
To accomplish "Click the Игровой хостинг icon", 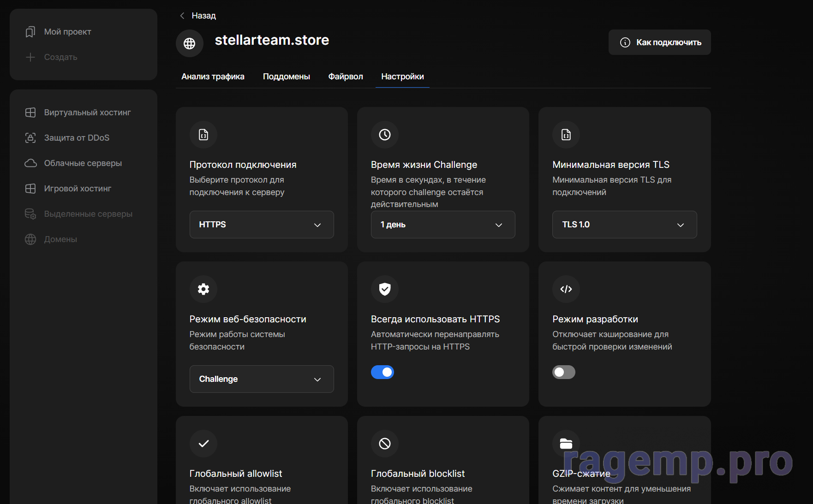I will (x=30, y=189).
